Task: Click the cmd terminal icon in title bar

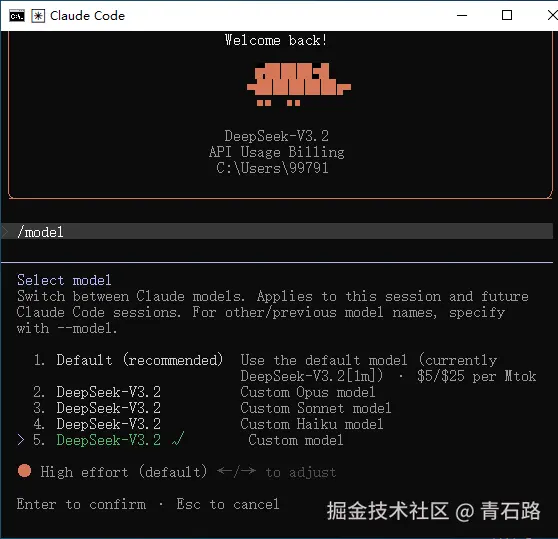Action: click(17, 16)
